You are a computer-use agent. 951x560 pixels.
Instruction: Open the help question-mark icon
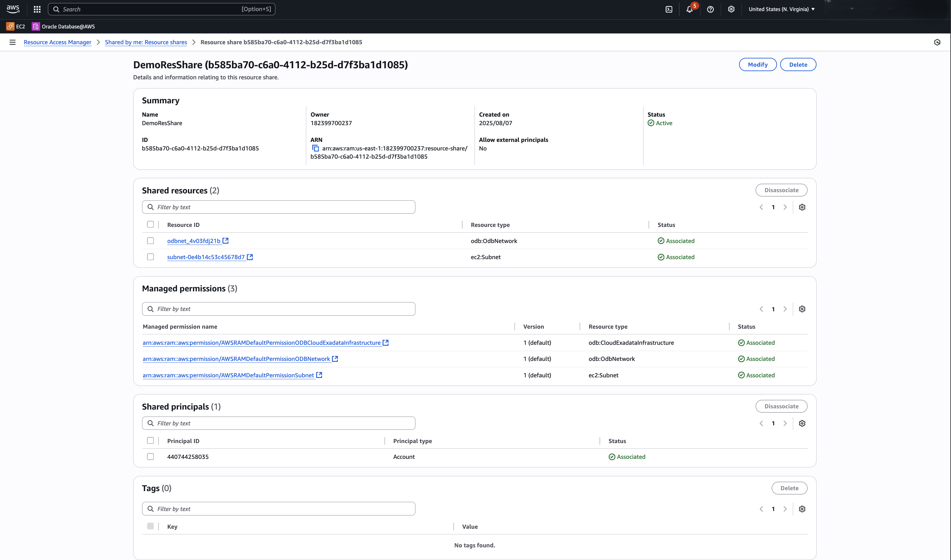[710, 9]
